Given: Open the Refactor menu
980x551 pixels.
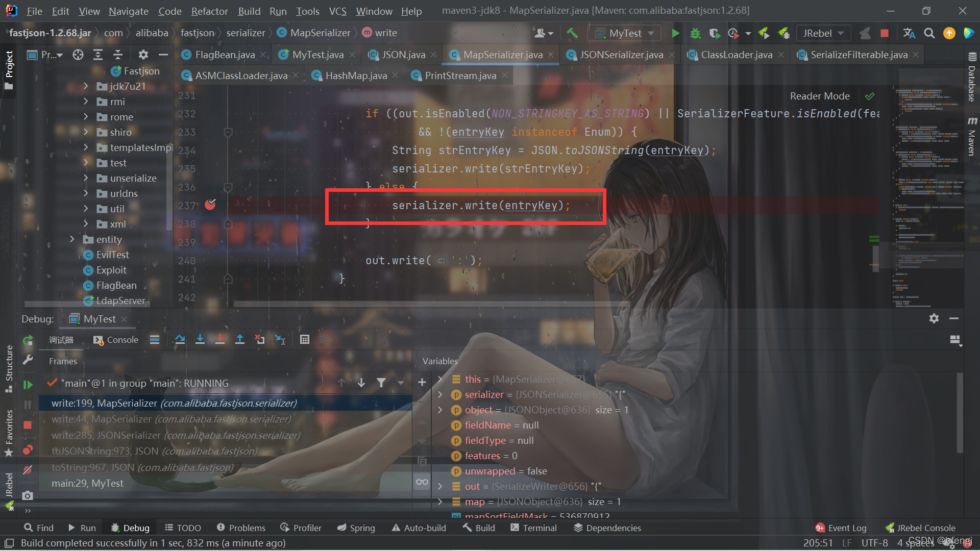Looking at the screenshot, I should [x=209, y=11].
